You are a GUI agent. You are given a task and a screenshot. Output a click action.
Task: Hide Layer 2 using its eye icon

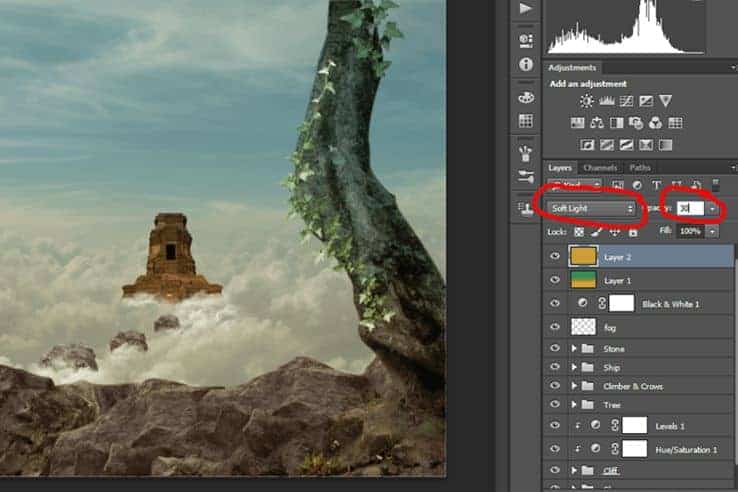(x=555, y=256)
